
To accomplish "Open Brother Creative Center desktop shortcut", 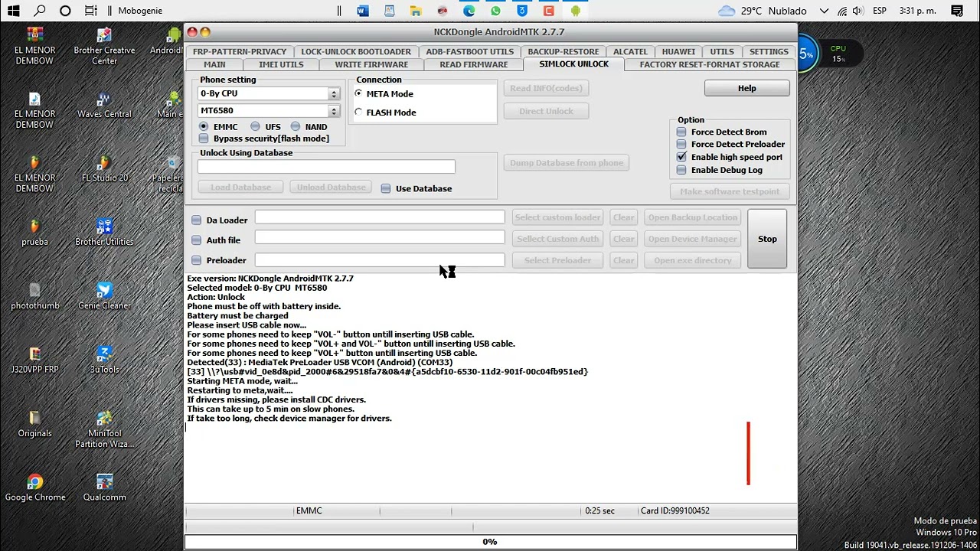I will 104,46.
